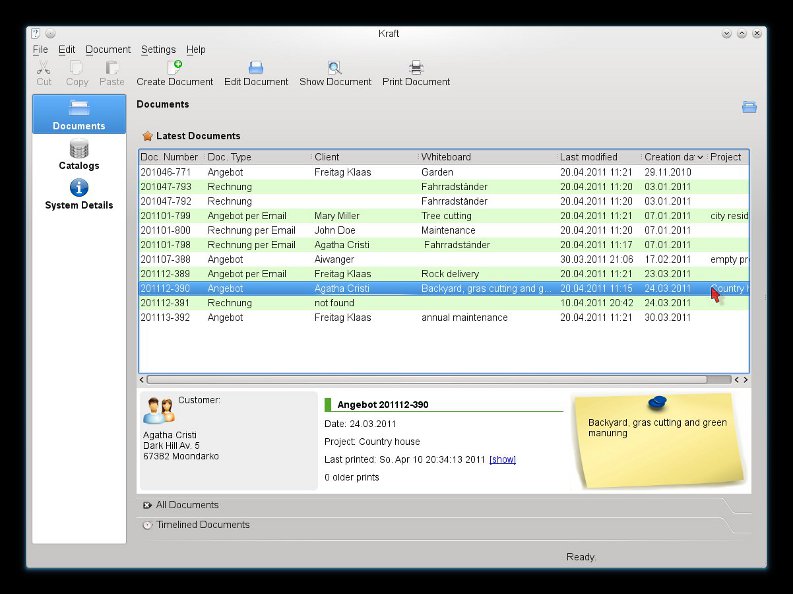Image resolution: width=793 pixels, height=594 pixels.
Task: Open the Document menu
Action: point(108,50)
